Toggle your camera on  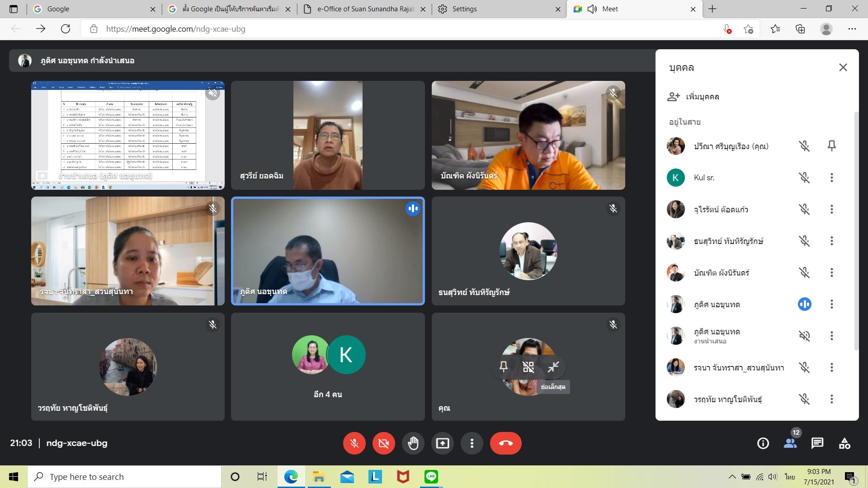[383, 443]
